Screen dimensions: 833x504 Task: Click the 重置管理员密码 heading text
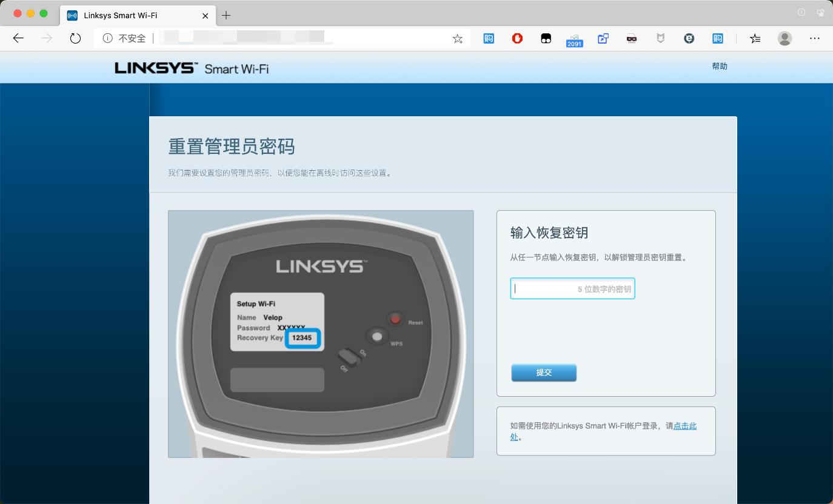(232, 147)
